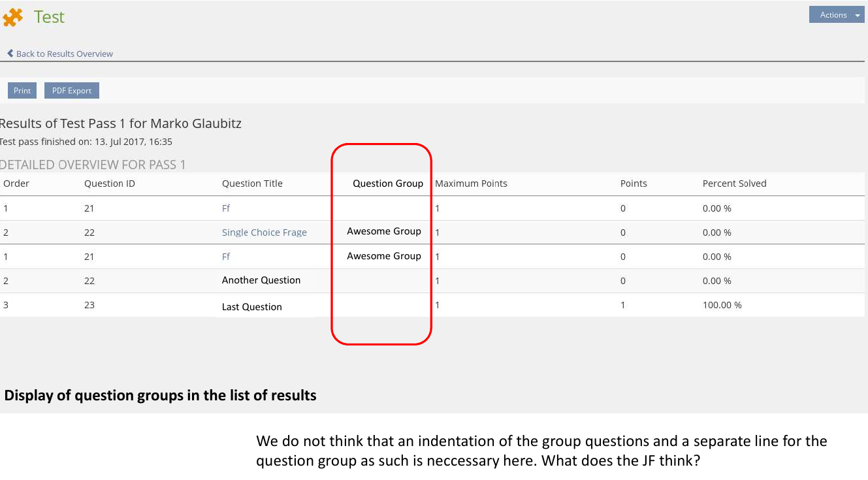868x480 pixels.
Task: Sort by the Order column header
Action: tap(16, 184)
